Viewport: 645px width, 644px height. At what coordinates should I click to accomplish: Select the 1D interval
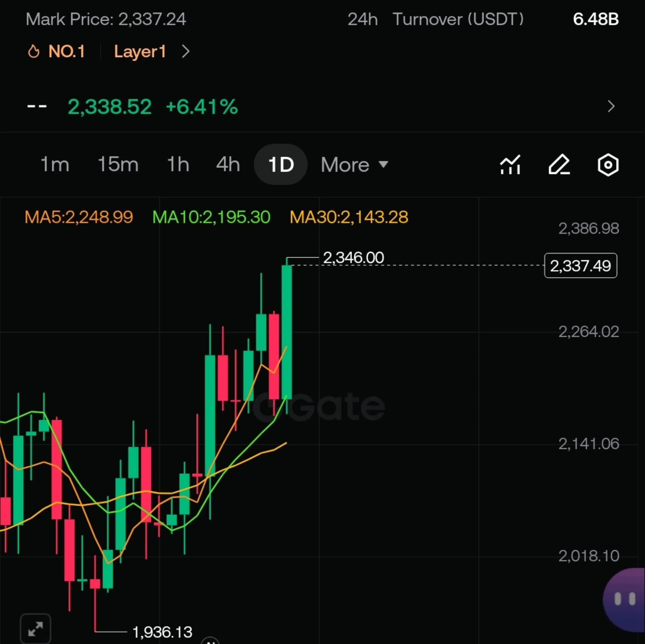click(x=280, y=165)
